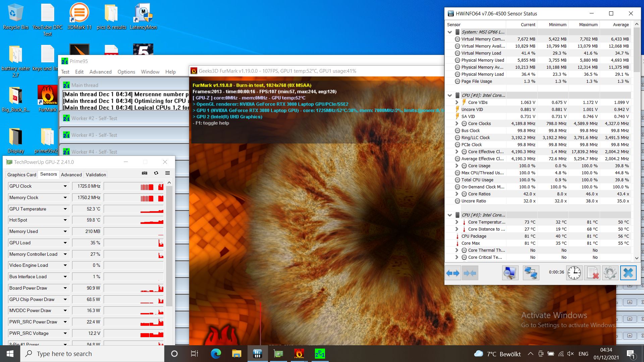Image resolution: width=644 pixels, height=362 pixels.
Task: Click HWiNFO expand columns arrows button
Action: [x=453, y=273]
